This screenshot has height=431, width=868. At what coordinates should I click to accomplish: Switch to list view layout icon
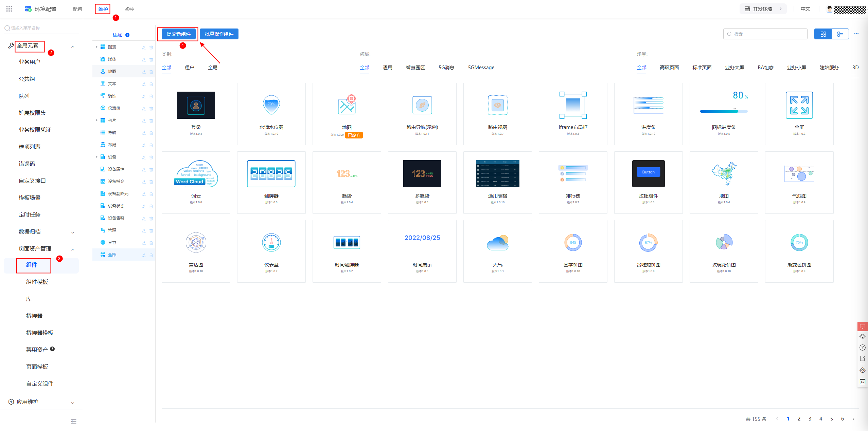840,34
